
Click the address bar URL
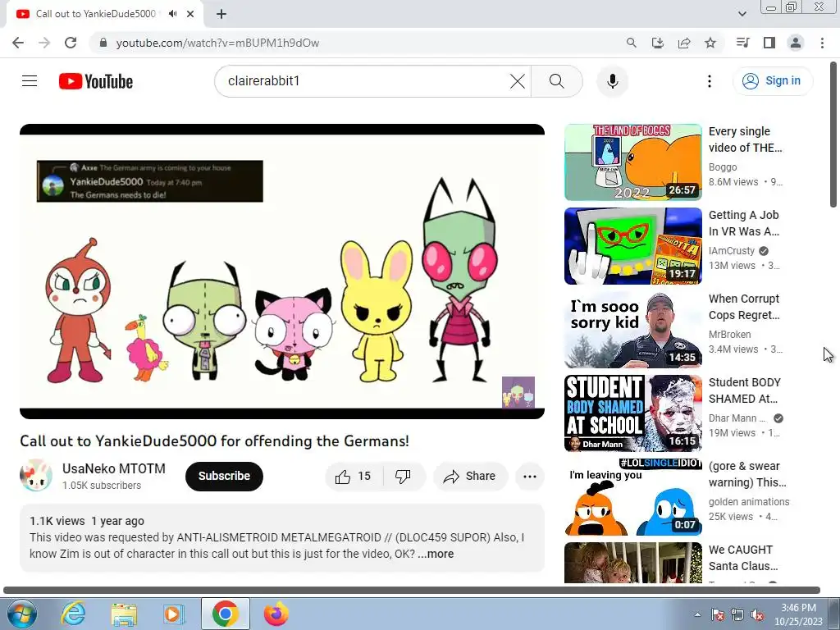217,43
